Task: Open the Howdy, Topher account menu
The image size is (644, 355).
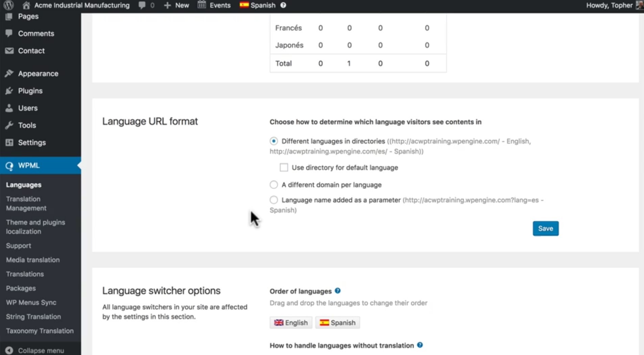Action: (x=609, y=5)
